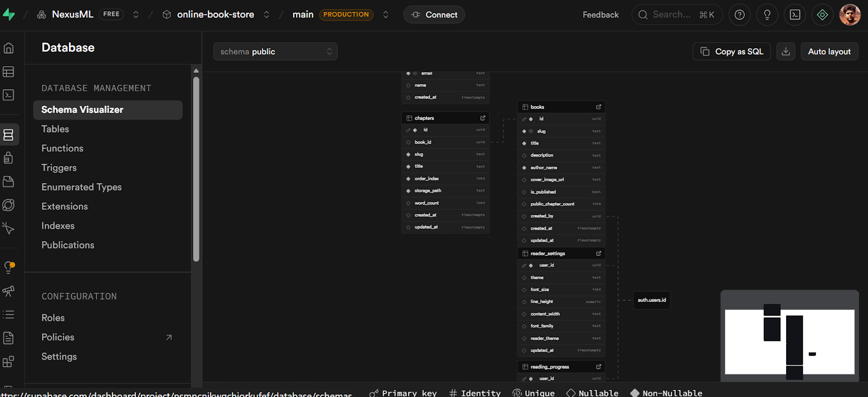The image size is (868, 397).
Task: Expand the schema public dropdown
Action: click(276, 52)
